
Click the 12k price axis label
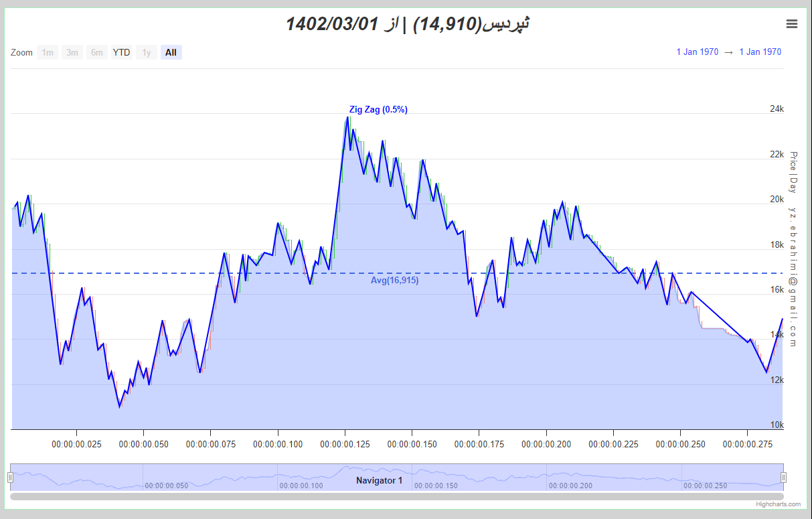point(777,380)
